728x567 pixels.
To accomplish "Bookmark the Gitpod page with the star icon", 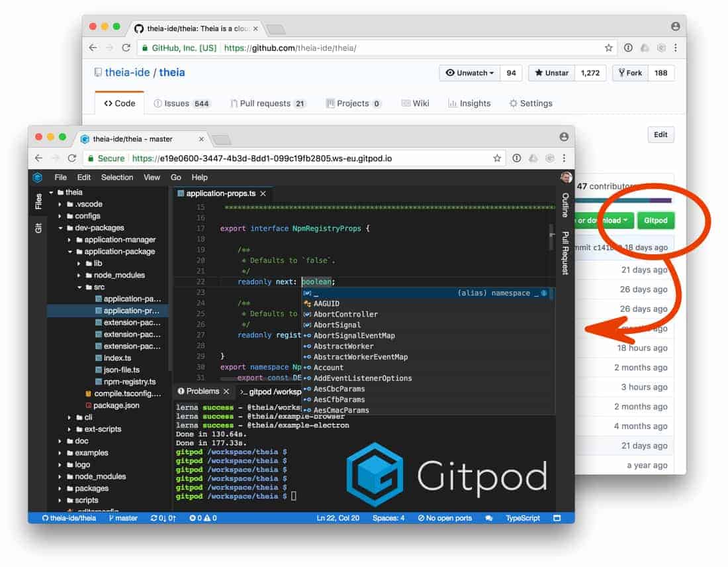I will click(x=497, y=158).
